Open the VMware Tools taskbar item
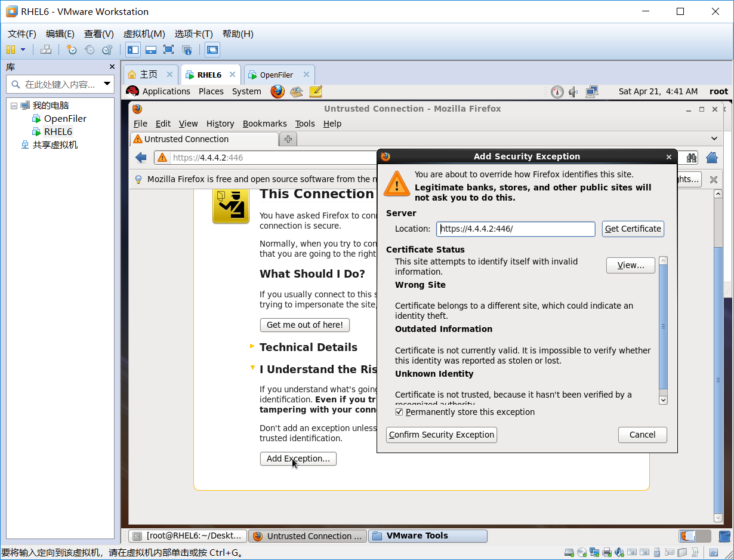This screenshot has height=560, width=734. tap(428, 536)
